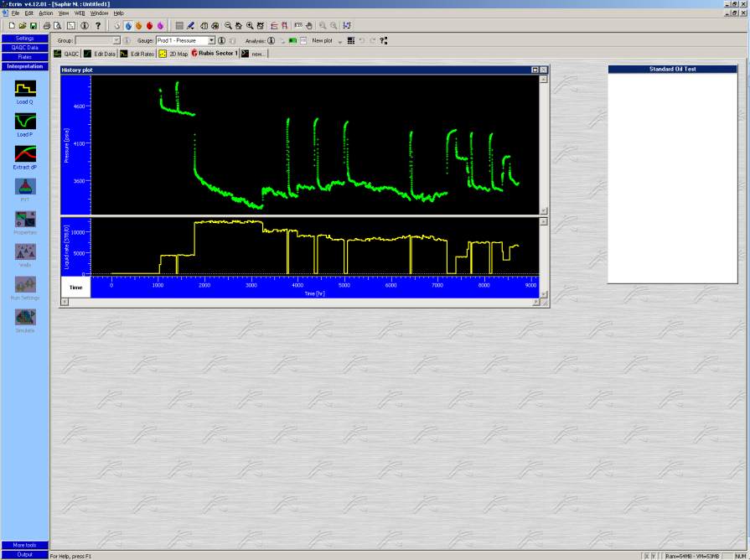
Task: Click the question mark Help toolbar icon
Action: 98,26
